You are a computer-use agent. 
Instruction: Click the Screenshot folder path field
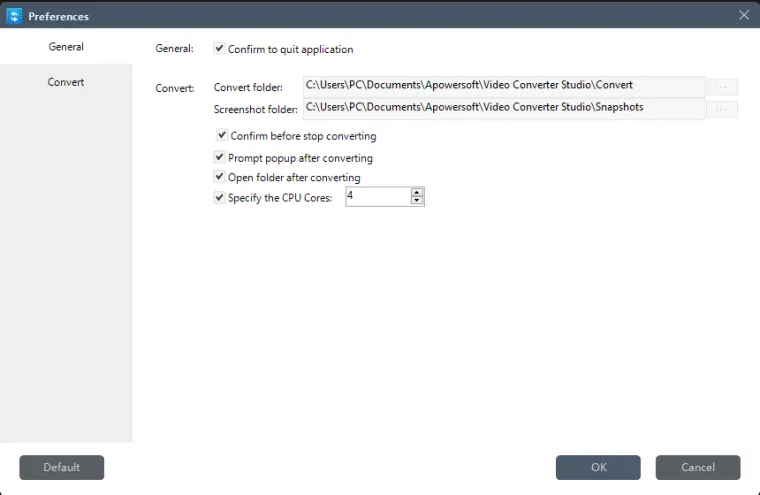(x=504, y=109)
